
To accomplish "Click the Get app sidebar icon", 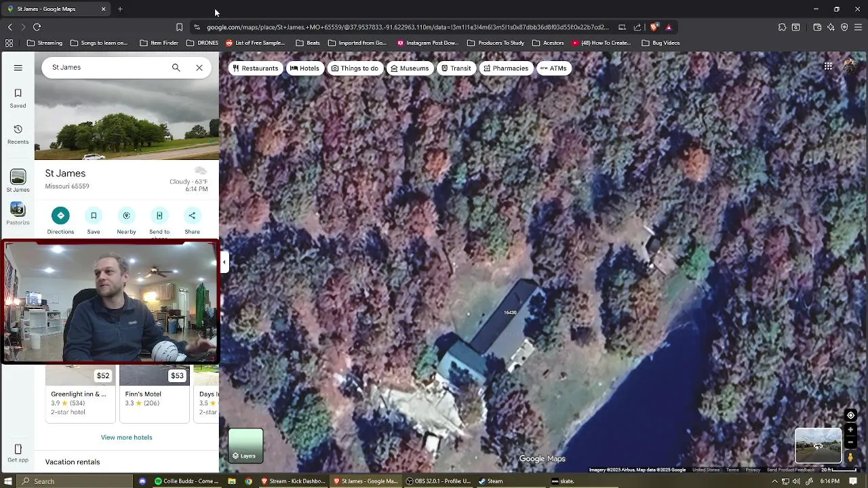I will click(x=18, y=453).
